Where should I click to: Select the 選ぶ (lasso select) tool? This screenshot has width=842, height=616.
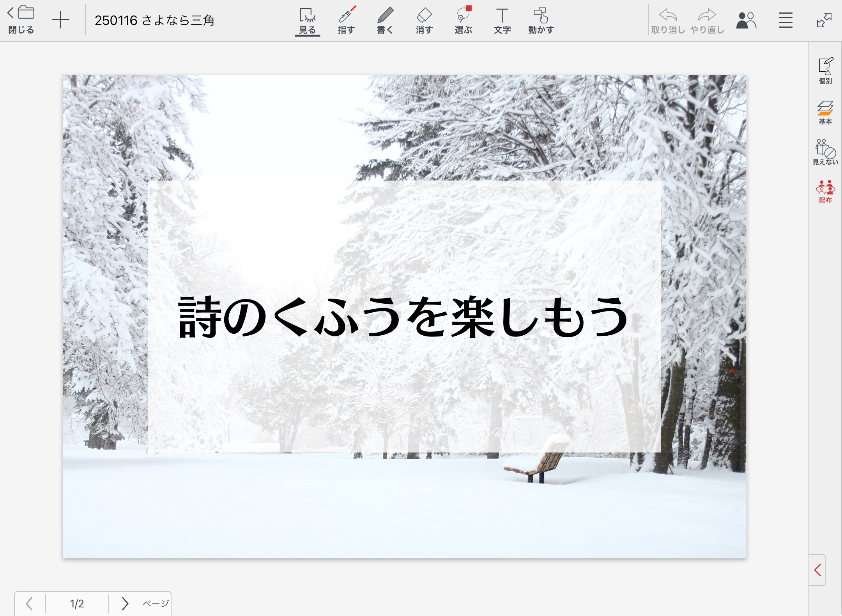[x=463, y=20]
